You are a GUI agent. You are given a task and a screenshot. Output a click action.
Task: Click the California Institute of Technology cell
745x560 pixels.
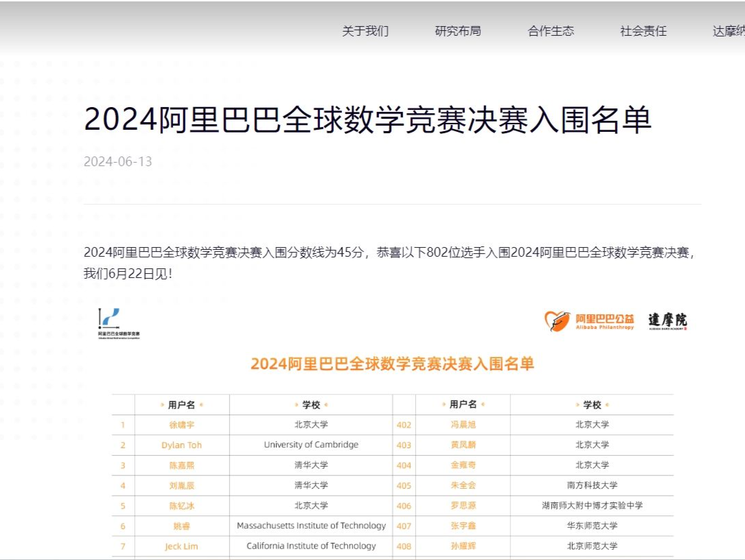coord(311,546)
